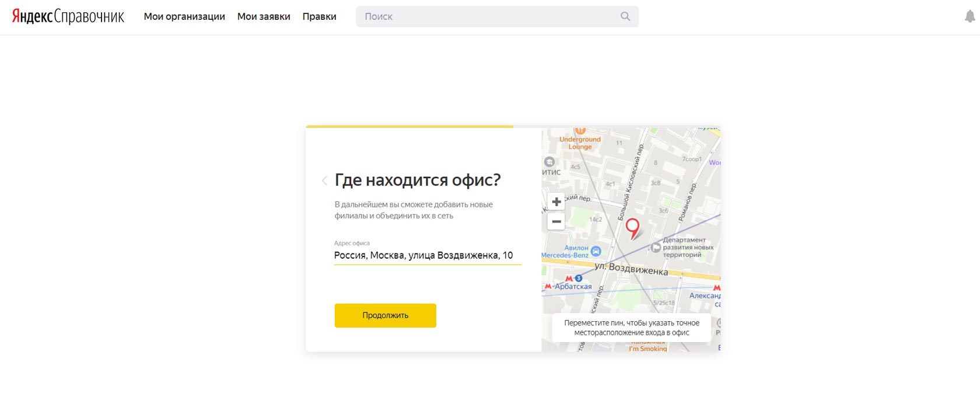Open Яндекс Справочник home via logo
Screen dimensions: 980x400
coord(68,16)
